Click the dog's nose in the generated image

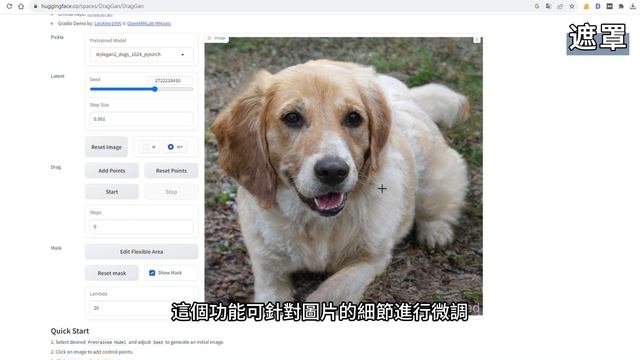[x=331, y=171]
